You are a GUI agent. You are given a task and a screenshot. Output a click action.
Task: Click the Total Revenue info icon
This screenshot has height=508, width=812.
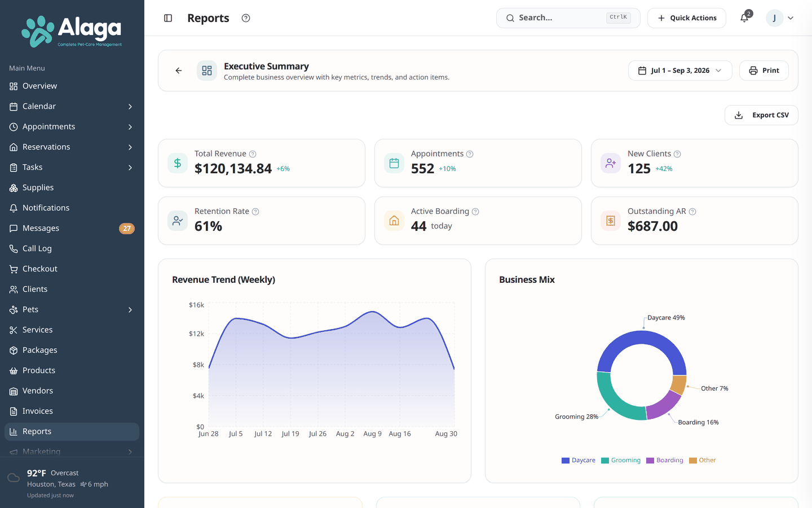click(x=253, y=154)
